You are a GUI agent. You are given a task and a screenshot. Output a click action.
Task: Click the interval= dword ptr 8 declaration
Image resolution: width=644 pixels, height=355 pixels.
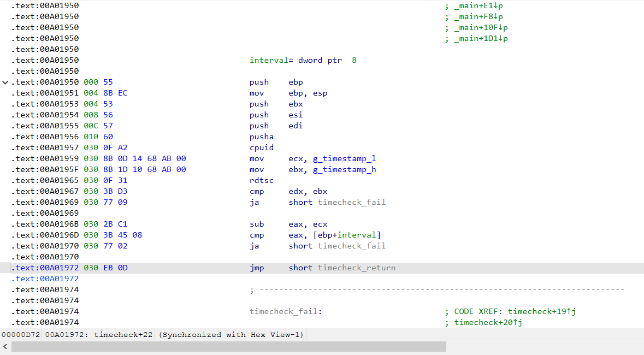point(303,61)
